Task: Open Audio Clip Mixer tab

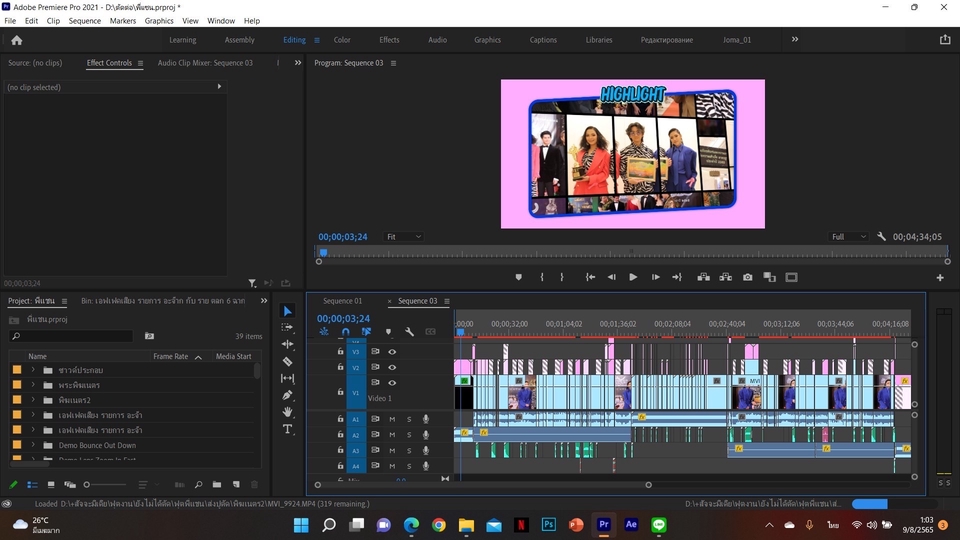Action: (205, 62)
